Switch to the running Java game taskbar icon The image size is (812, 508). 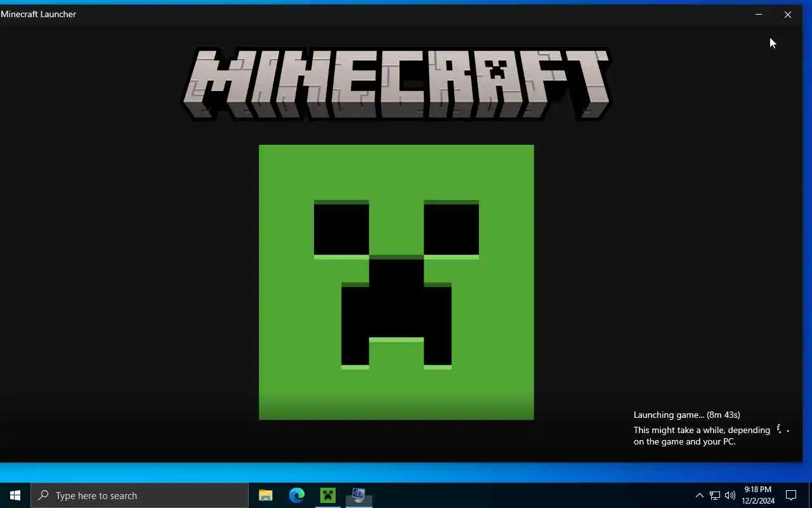(358, 495)
